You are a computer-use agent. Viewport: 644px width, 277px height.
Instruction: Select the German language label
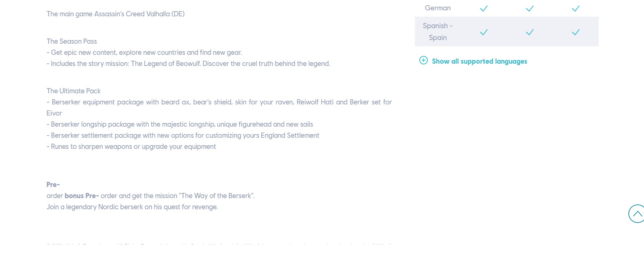[437, 8]
